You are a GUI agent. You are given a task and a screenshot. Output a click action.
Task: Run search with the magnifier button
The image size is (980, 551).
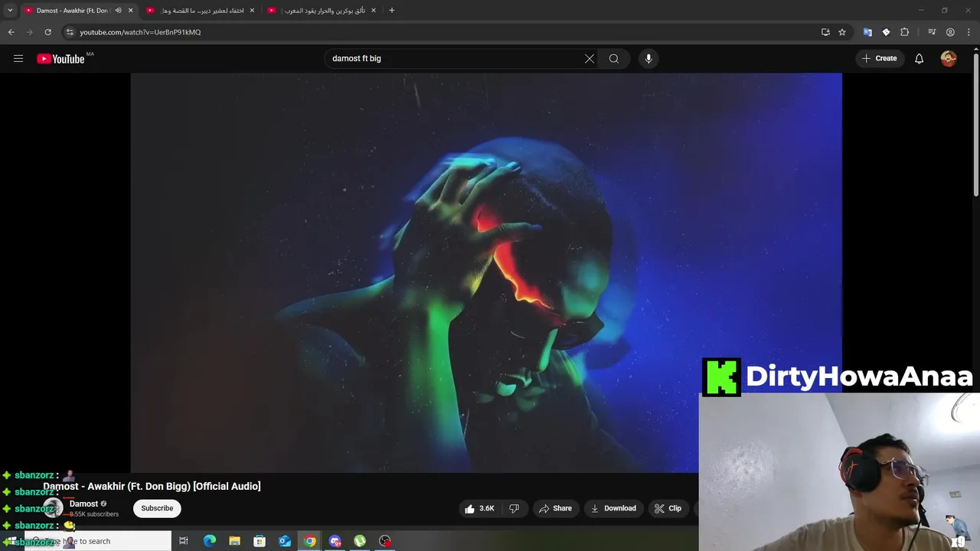(x=614, y=58)
